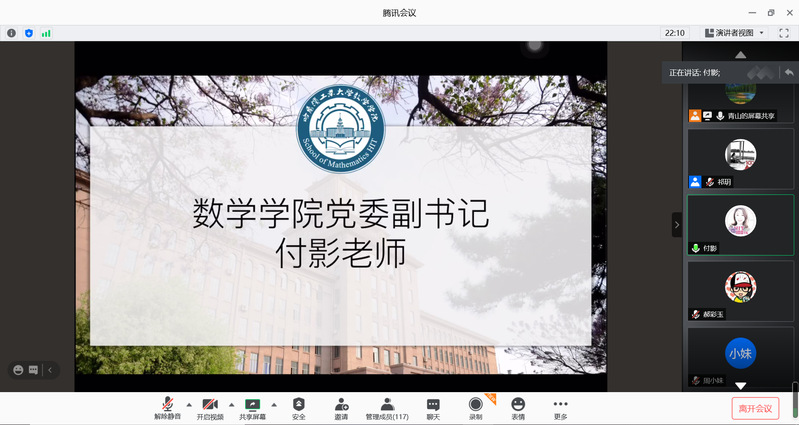Click the blue security shield icon
Screen dimensions: 799x425
tap(29, 33)
